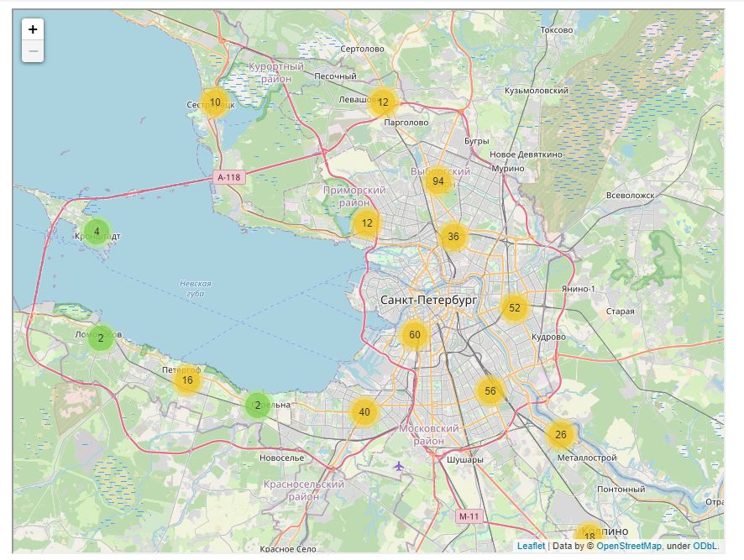
Task: Open the ODbL license link
Action: pyautogui.click(x=705, y=546)
